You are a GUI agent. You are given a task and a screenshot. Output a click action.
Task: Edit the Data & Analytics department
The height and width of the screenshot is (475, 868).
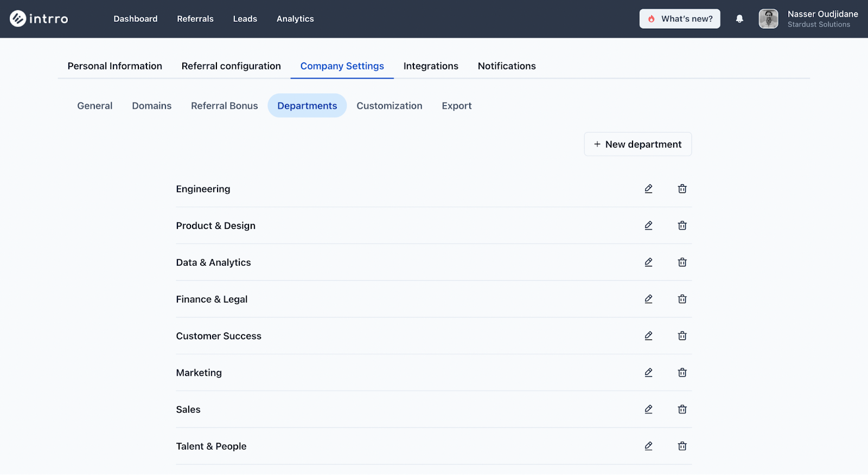[648, 262]
